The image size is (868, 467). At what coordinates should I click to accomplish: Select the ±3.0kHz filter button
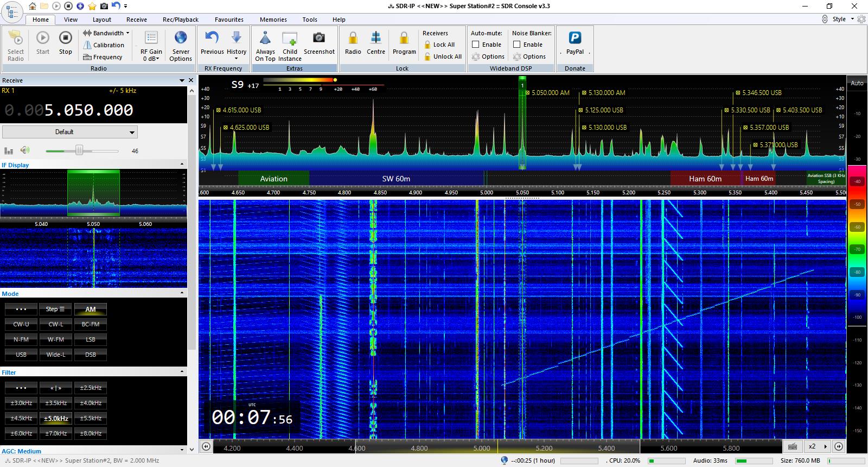click(x=21, y=403)
